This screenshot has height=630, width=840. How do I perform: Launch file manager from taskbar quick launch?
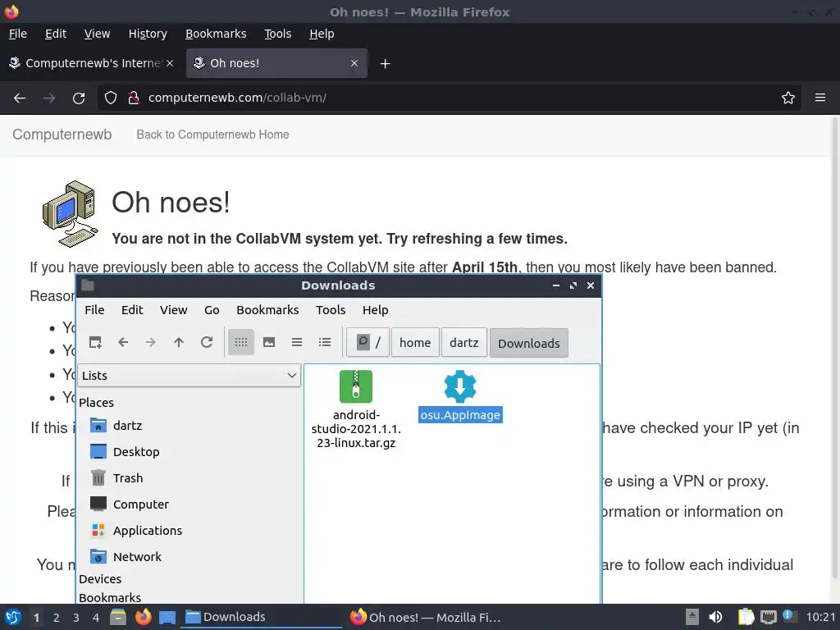(118, 617)
